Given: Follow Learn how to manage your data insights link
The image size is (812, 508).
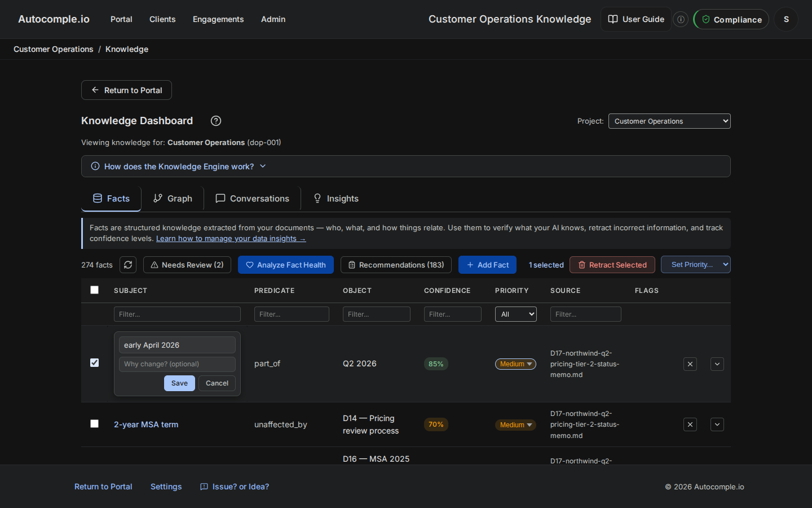Looking at the screenshot, I should click(231, 239).
